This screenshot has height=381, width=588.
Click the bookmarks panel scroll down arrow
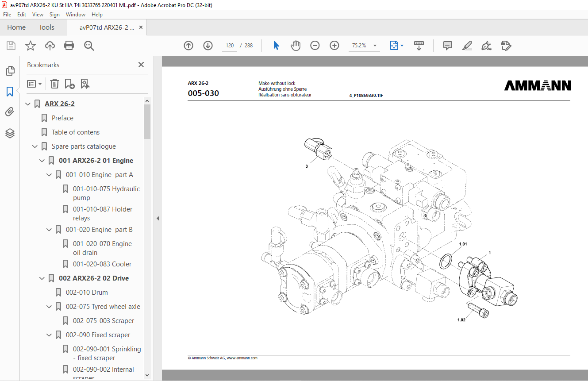pyautogui.click(x=147, y=375)
